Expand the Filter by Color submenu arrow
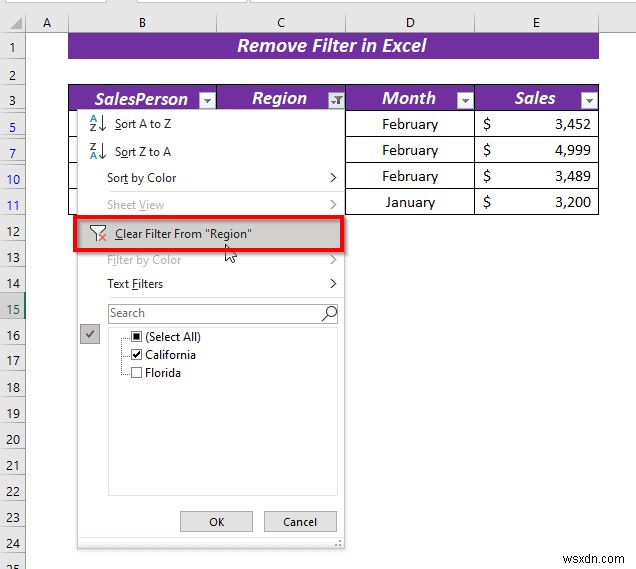 tap(333, 260)
